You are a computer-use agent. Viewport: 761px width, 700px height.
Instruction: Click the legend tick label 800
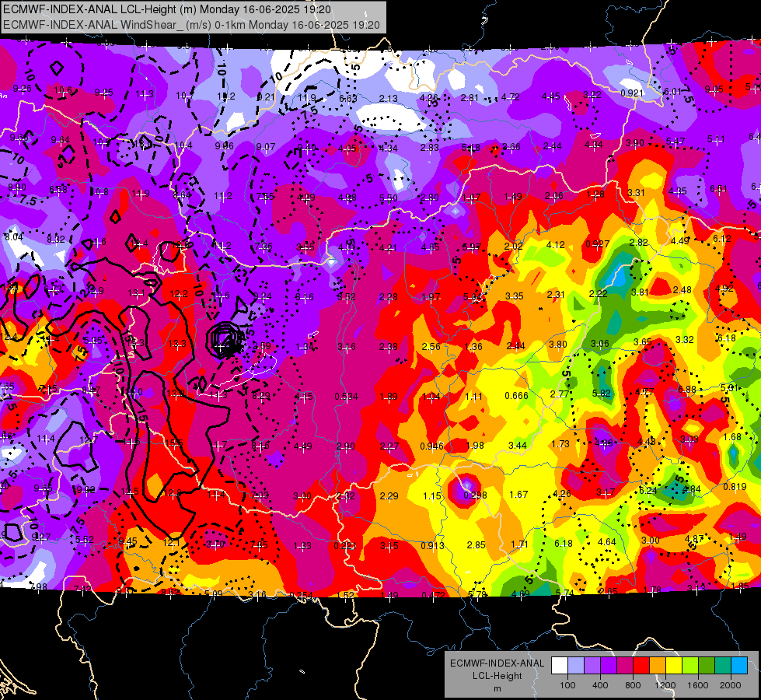coord(633,685)
